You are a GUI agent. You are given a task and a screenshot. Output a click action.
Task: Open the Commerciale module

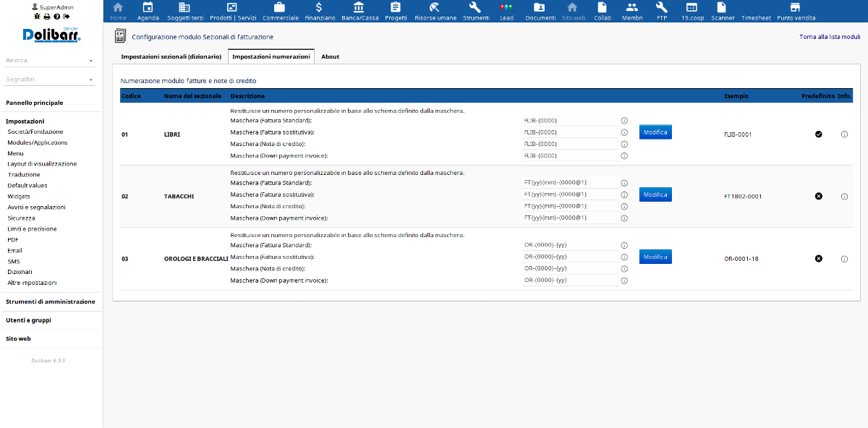pyautogui.click(x=281, y=11)
